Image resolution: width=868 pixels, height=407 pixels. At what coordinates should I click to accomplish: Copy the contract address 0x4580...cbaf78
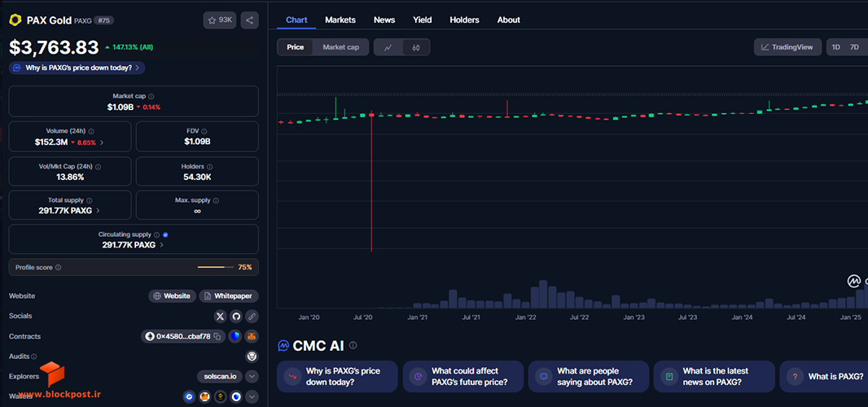coord(217,336)
